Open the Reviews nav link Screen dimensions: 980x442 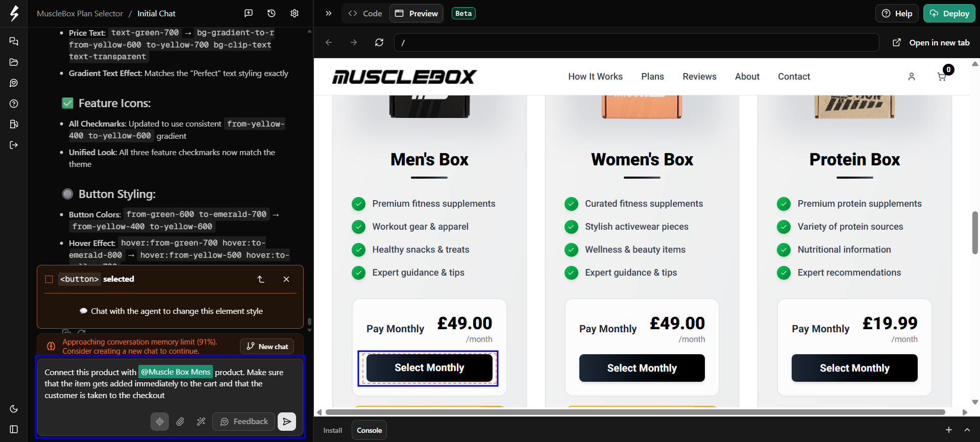699,77
